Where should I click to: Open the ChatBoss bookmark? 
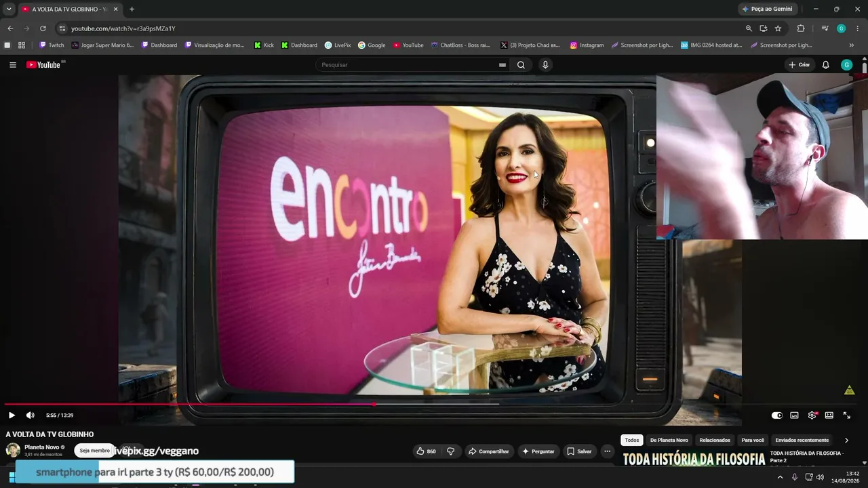tap(460, 45)
